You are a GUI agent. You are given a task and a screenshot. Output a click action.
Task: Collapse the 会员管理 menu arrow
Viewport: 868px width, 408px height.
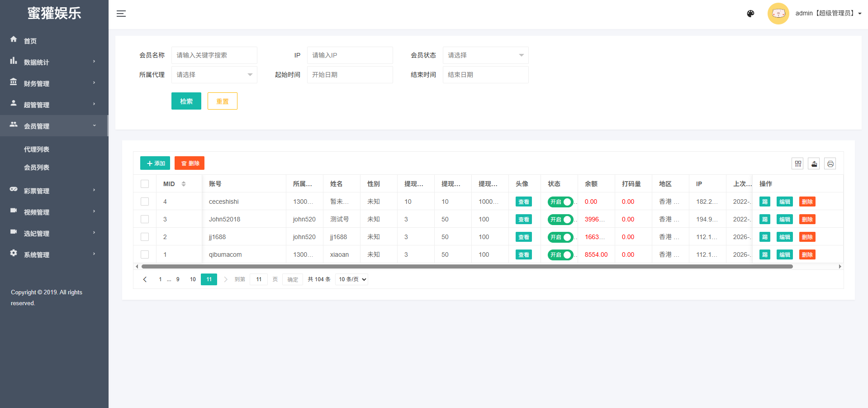click(x=94, y=125)
